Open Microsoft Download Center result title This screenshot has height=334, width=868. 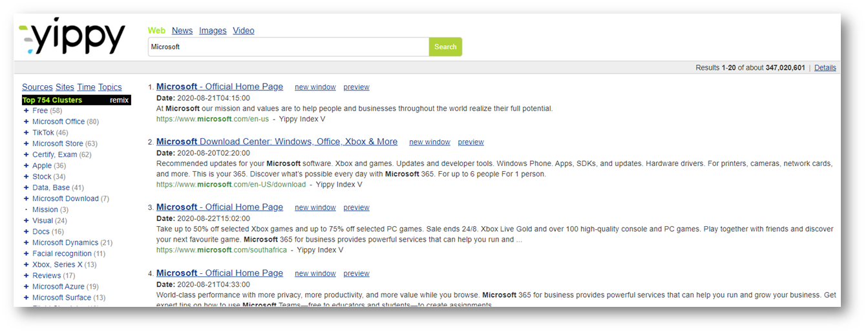(x=277, y=141)
